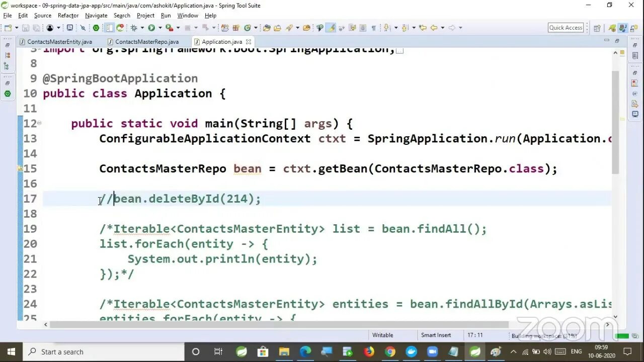The image size is (644, 362).
Task: Click 'Writable' in the status bar
Action: tap(383, 335)
